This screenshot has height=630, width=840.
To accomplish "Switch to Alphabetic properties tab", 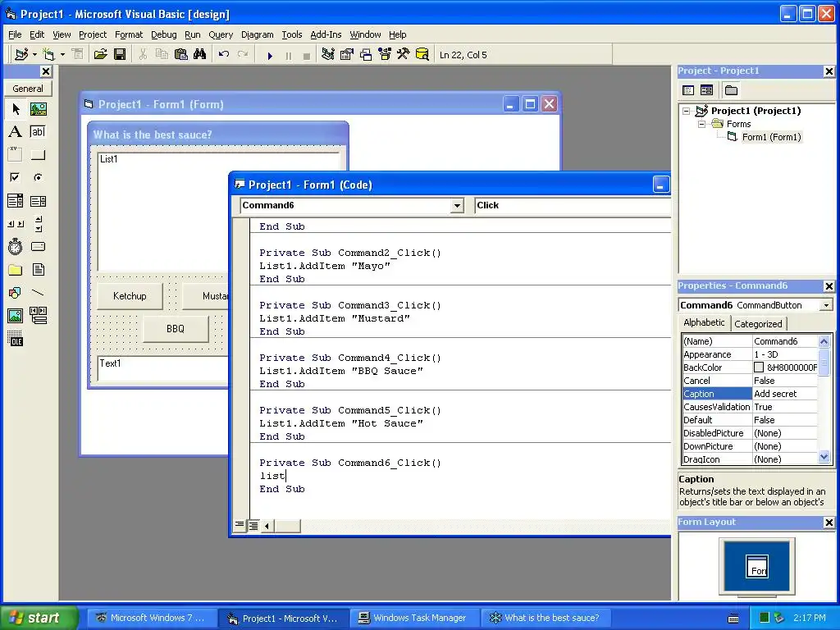I will (704, 322).
